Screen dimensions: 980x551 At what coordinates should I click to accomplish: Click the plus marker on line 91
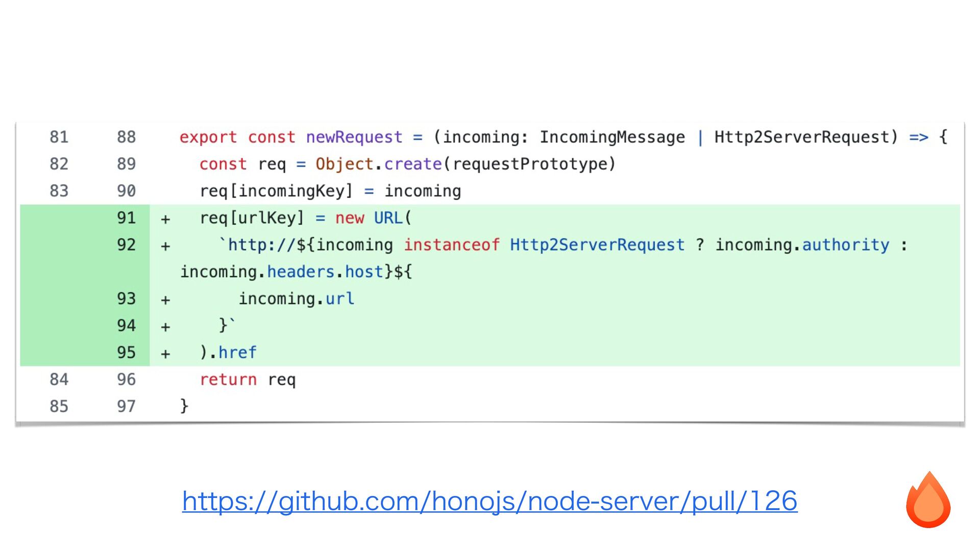[165, 219]
